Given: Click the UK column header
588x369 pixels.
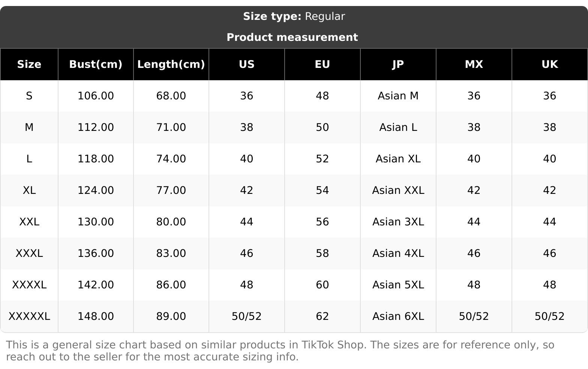Looking at the screenshot, I should 550,64.
